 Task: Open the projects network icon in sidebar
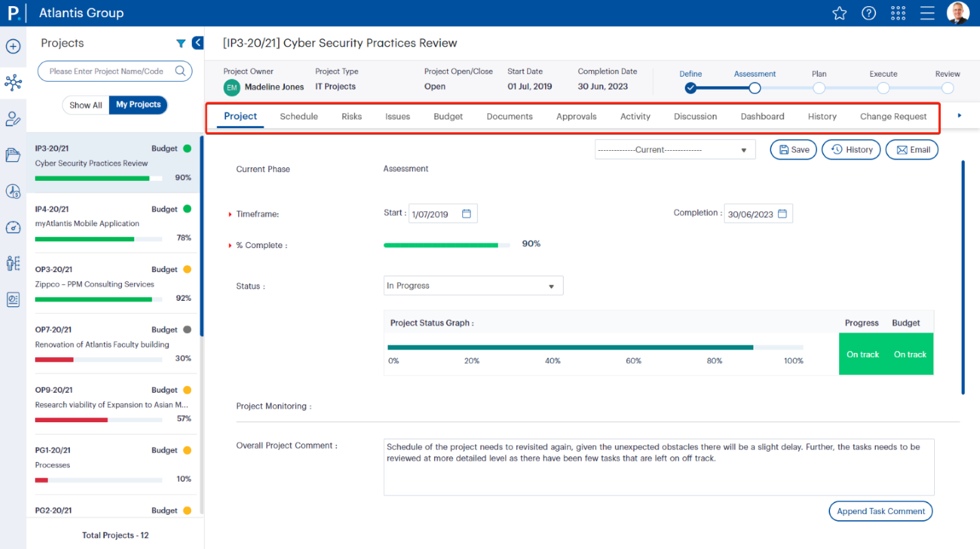(x=13, y=83)
